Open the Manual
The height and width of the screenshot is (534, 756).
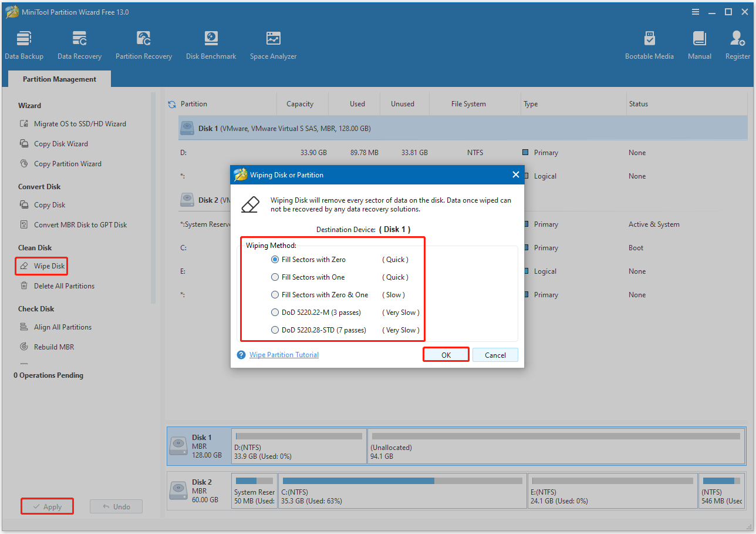(699, 44)
